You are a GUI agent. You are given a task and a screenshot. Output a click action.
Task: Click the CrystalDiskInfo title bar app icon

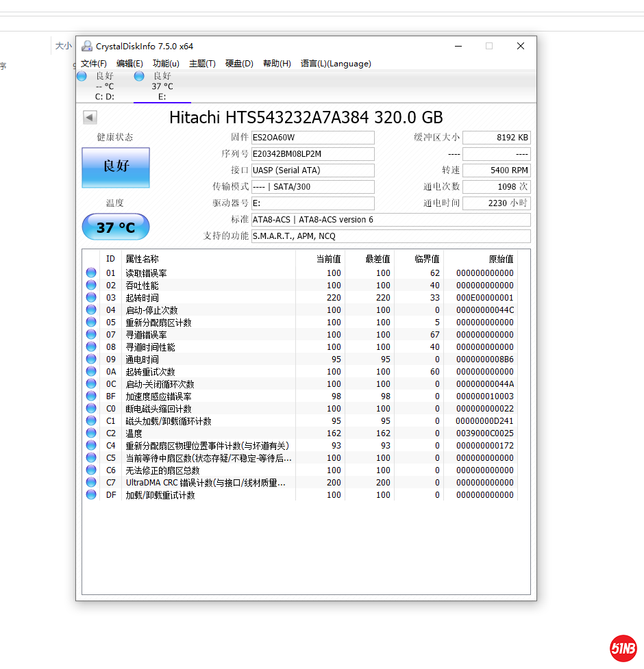point(87,47)
